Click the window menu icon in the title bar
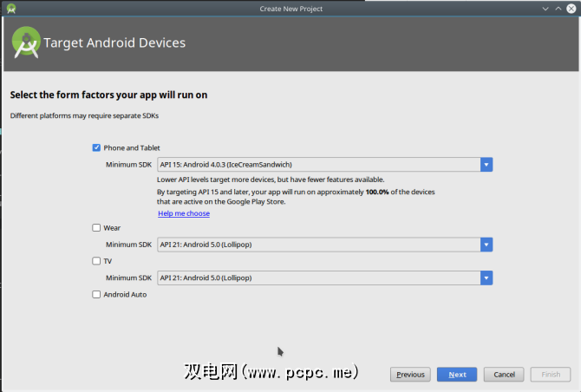The height and width of the screenshot is (392, 581). 10,9
